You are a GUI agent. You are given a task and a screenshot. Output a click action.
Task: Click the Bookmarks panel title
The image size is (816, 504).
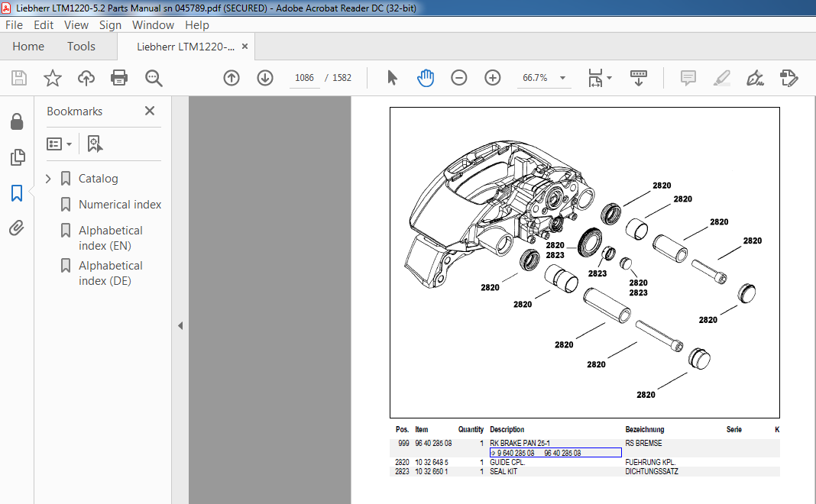point(74,111)
